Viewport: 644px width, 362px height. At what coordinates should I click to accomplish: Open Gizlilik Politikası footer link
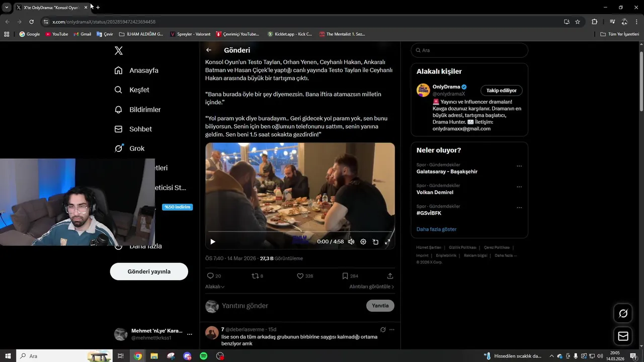click(462, 247)
